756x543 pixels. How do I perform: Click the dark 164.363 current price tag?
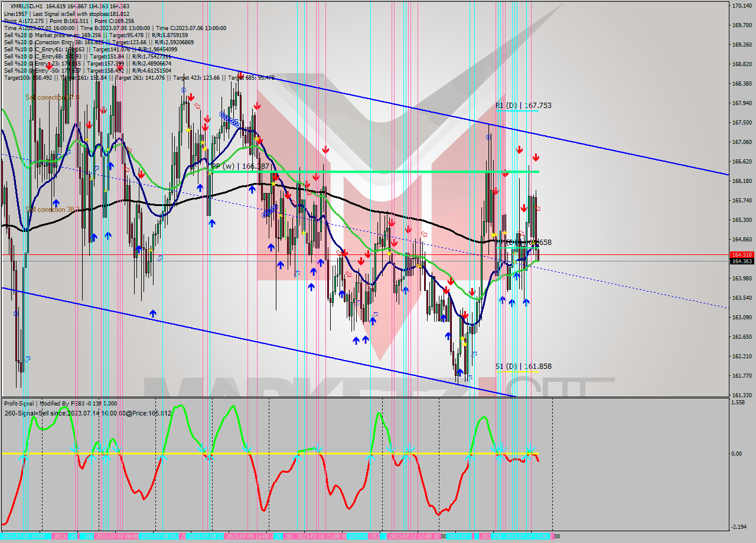click(742, 261)
